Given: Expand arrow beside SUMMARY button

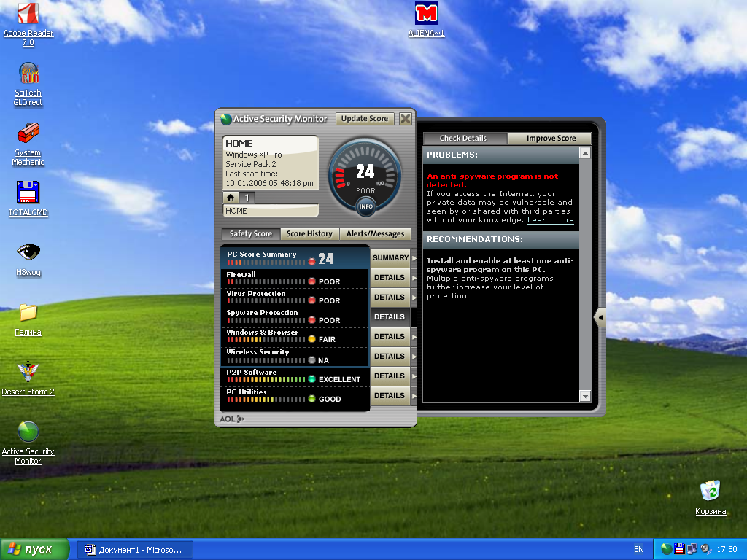Looking at the screenshot, I should [x=414, y=258].
